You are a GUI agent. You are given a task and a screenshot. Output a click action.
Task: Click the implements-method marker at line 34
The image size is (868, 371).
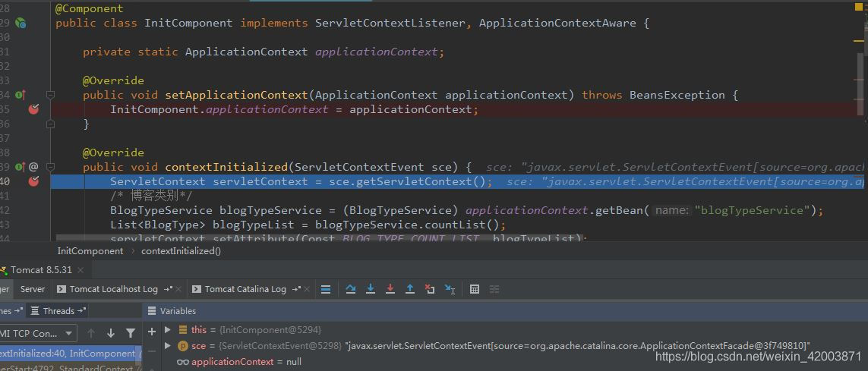21,95
